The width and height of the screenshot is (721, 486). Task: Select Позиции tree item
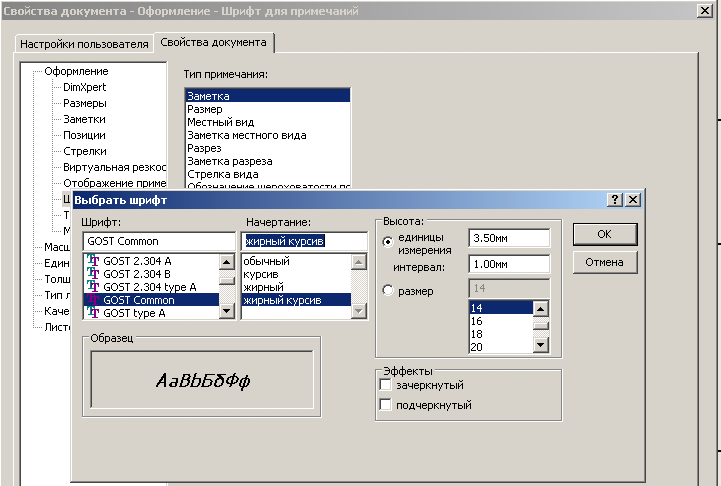coord(84,135)
